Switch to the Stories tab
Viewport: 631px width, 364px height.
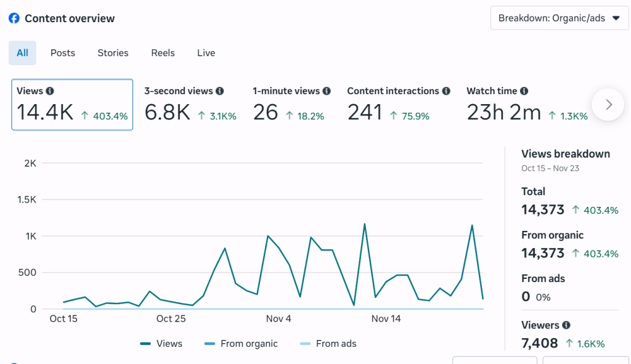(x=113, y=53)
